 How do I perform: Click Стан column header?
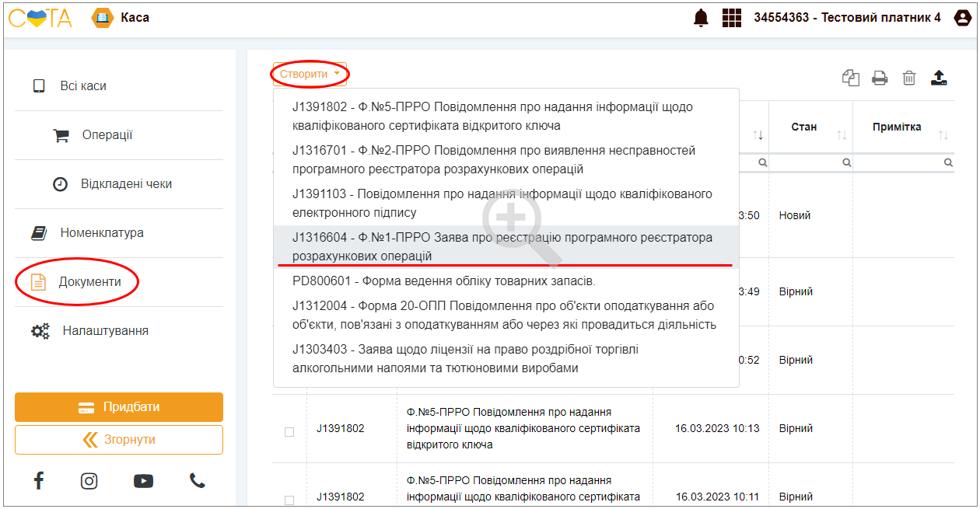(804, 127)
